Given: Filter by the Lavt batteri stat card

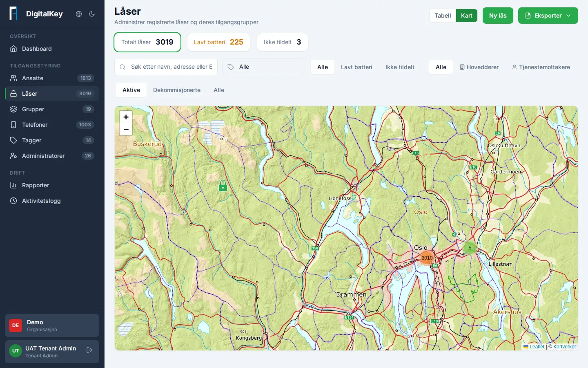Looking at the screenshot, I should pos(218,42).
